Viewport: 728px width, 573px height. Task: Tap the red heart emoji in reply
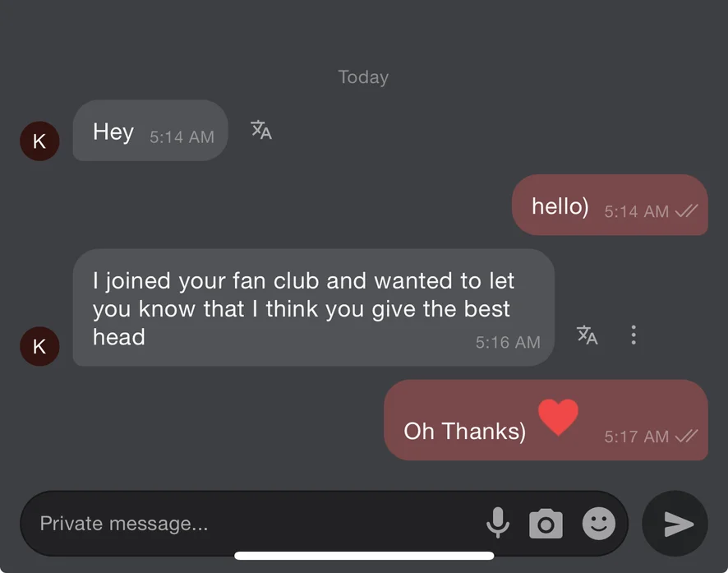pyautogui.click(x=559, y=417)
